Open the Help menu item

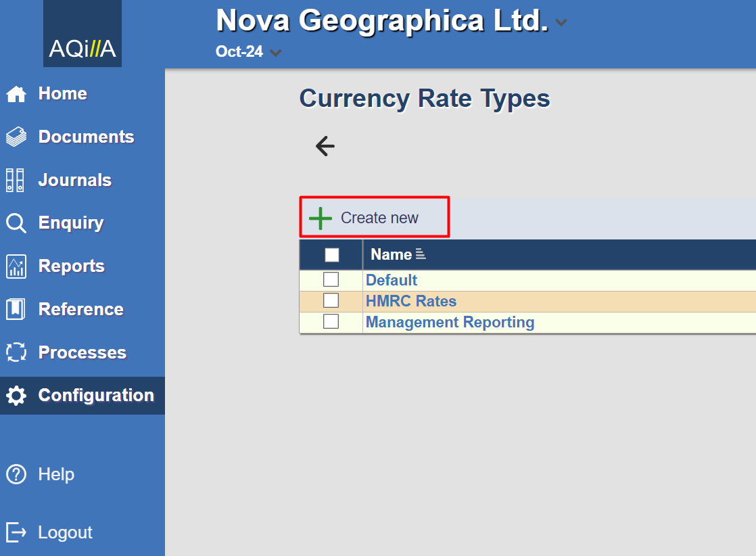click(56, 474)
